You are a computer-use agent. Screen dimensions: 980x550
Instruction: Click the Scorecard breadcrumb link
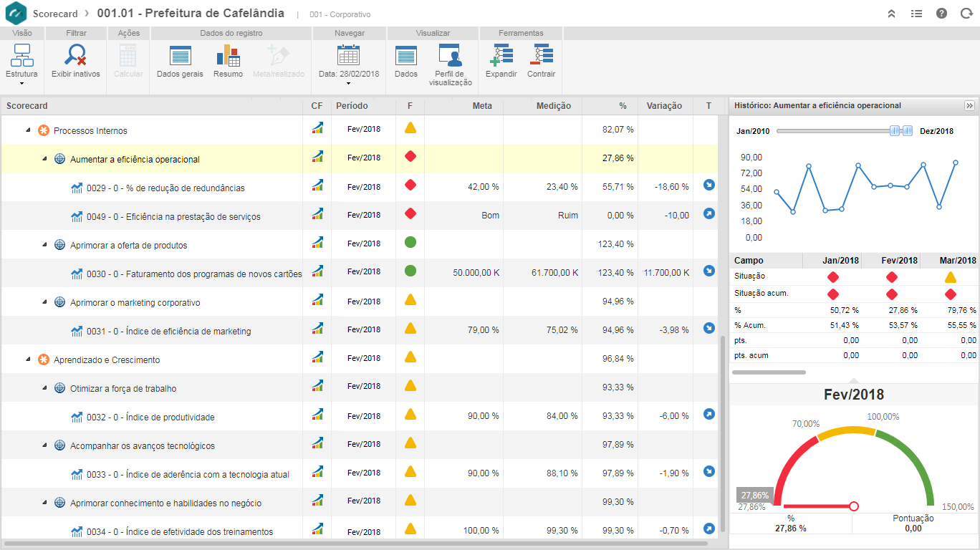pyautogui.click(x=56, y=14)
